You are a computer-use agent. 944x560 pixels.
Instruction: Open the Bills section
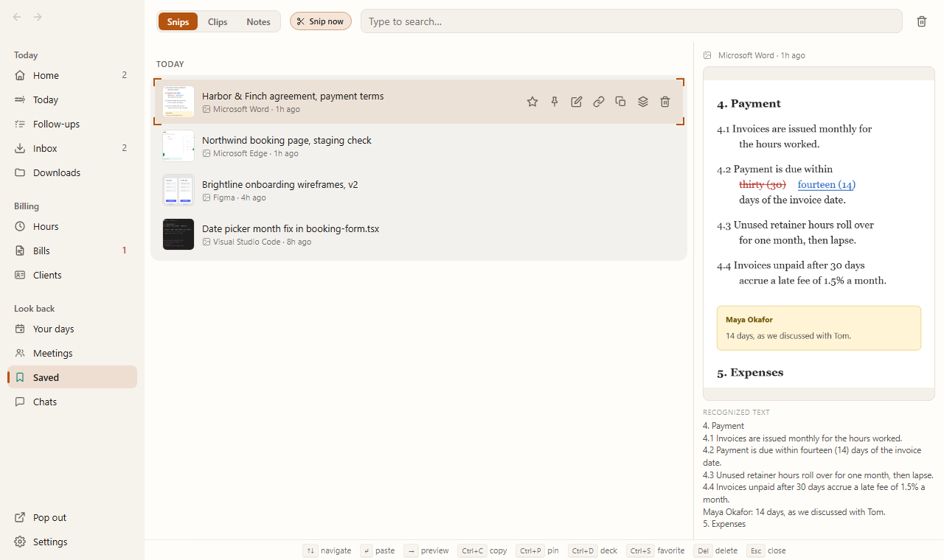[x=72, y=251]
